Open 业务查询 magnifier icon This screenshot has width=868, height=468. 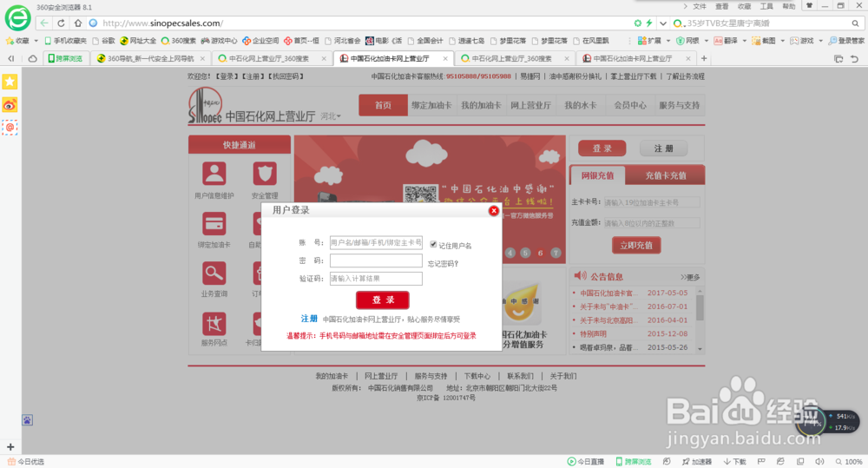coord(214,273)
